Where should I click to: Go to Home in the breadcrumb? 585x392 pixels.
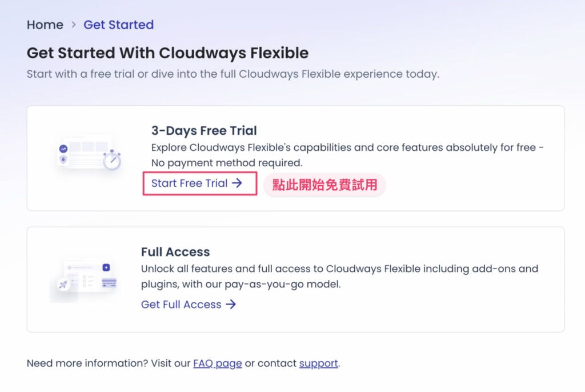[45, 25]
